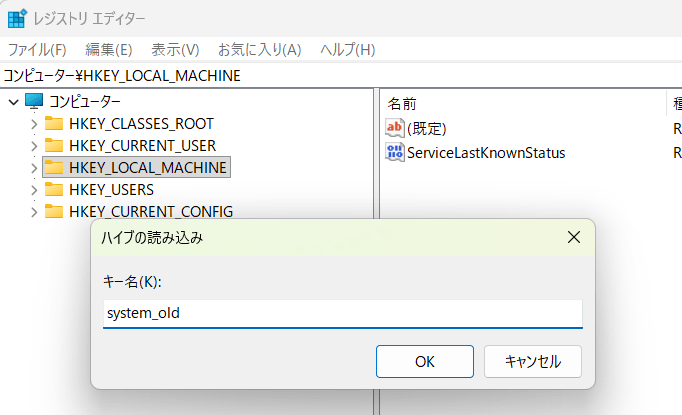Expand the HKEY_CLASSES_ROOT key
This screenshot has height=415, width=682.
point(34,124)
